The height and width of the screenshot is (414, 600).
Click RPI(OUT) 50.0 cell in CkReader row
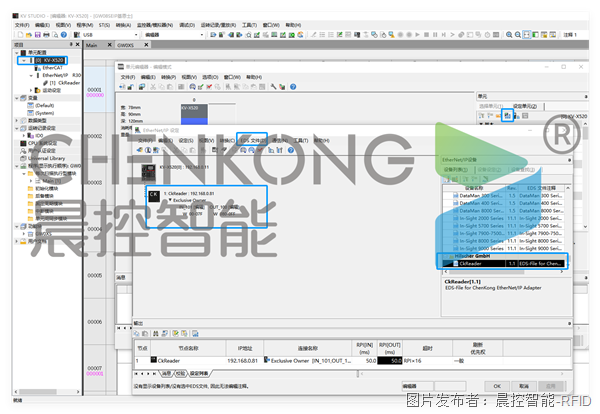tap(390, 361)
